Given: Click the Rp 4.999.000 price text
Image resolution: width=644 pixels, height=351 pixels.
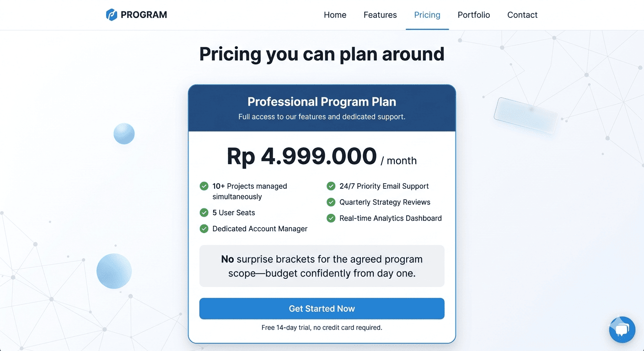Looking at the screenshot, I should click(302, 156).
